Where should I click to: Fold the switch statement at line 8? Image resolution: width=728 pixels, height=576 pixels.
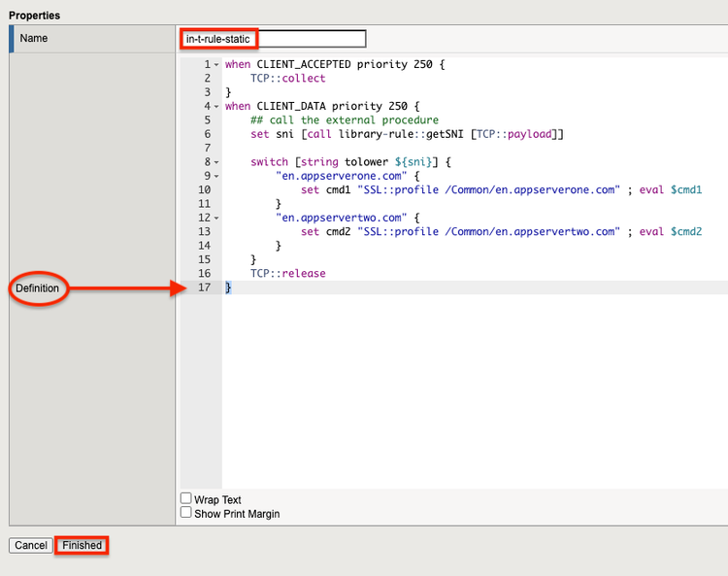click(216, 162)
